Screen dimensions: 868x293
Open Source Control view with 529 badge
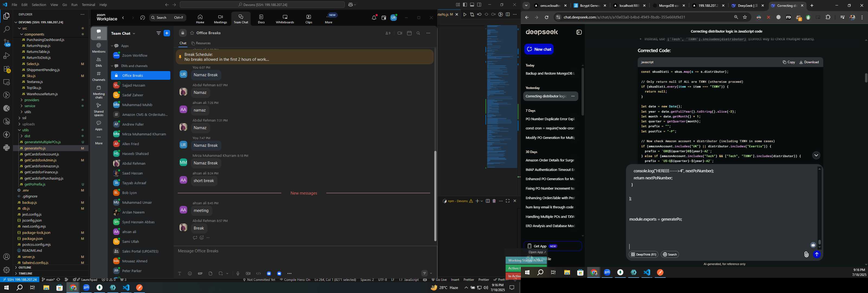coord(7,43)
